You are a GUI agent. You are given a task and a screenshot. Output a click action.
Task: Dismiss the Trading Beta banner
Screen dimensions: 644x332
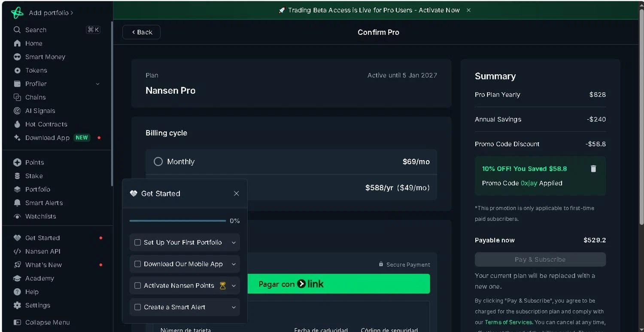pyautogui.click(x=468, y=10)
